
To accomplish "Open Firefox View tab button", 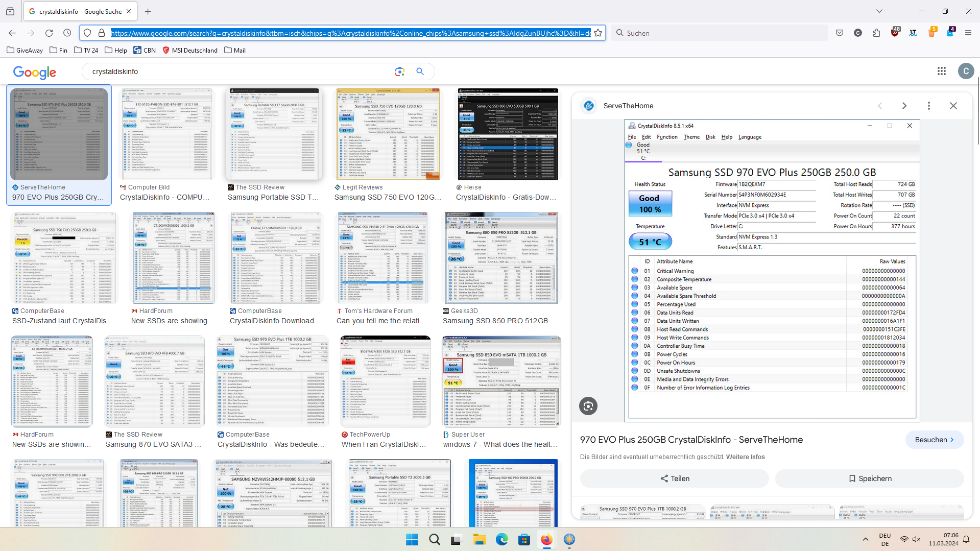I will point(10,11).
